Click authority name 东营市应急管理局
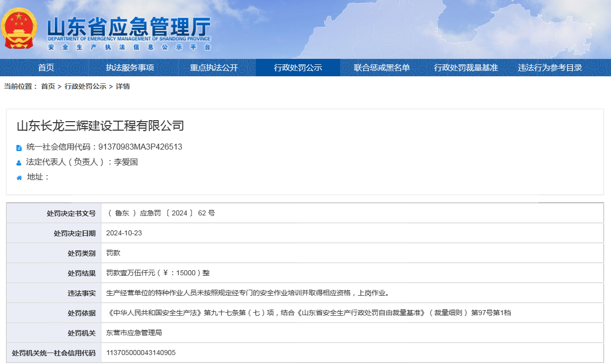Viewport: 611px width, 364px height. pos(134,333)
